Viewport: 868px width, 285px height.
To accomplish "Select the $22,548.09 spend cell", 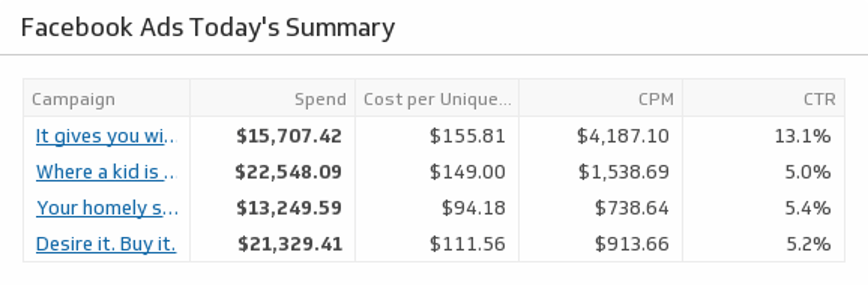I will coord(288,172).
